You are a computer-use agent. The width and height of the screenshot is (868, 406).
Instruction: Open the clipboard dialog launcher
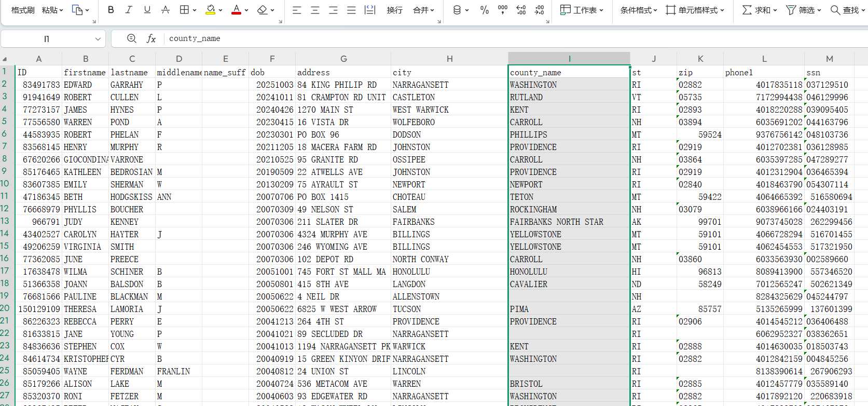(94, 21)
